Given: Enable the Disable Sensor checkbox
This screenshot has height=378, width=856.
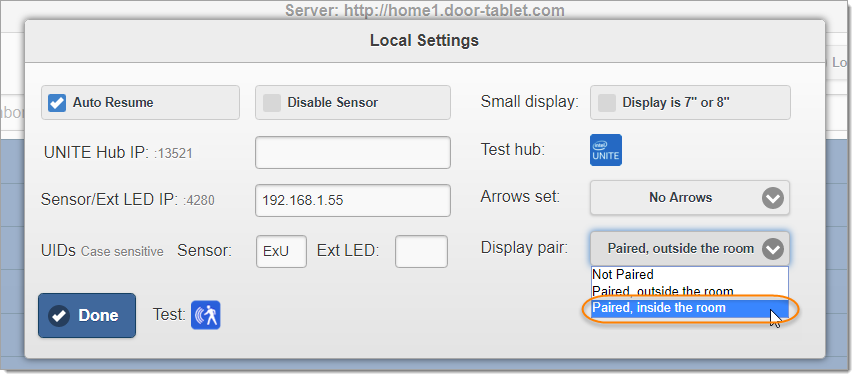Looking at the screenshot, I should click(272, 103).
